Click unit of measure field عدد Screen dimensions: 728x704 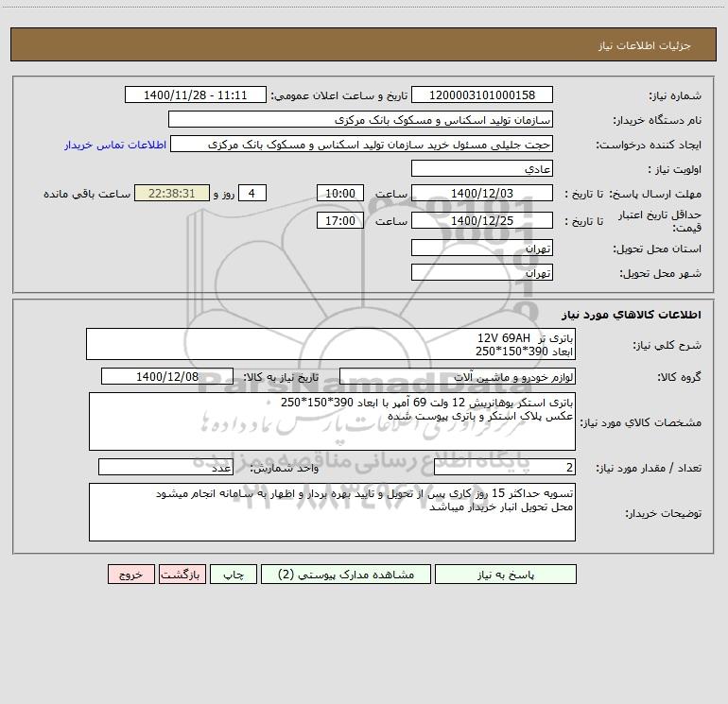[165, 467]
